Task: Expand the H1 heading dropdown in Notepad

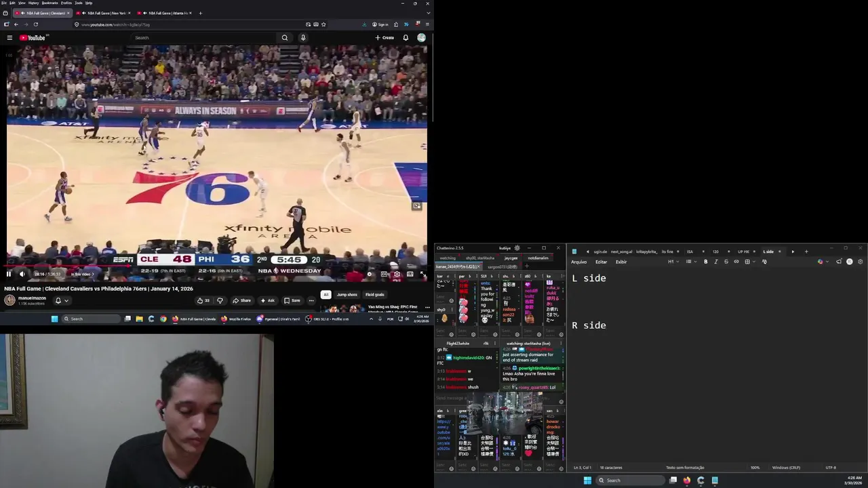Action: click(673, 262)
